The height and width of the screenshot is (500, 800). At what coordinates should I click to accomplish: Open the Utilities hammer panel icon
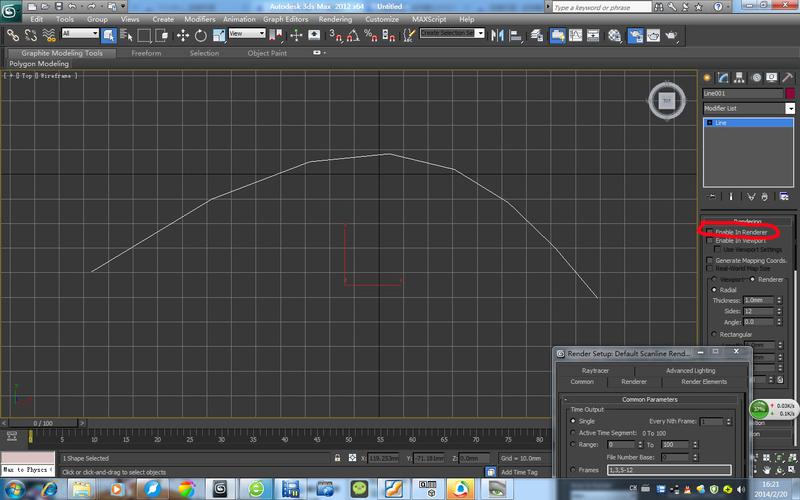tap(787, 77)
